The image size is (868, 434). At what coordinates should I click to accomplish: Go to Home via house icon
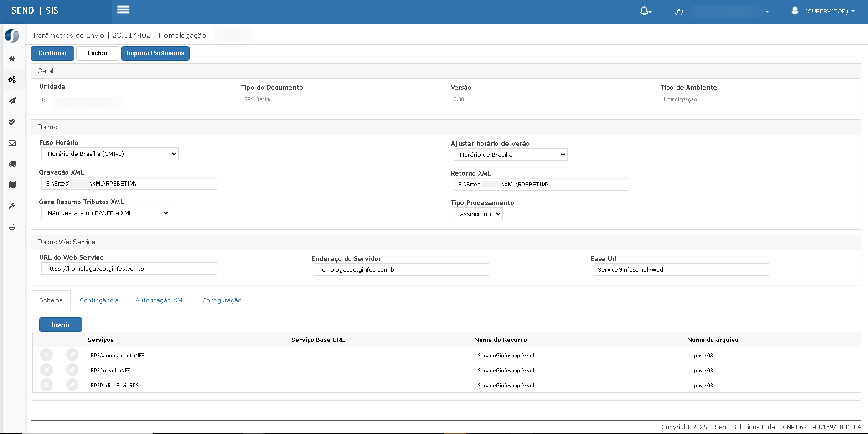(12, 58)
